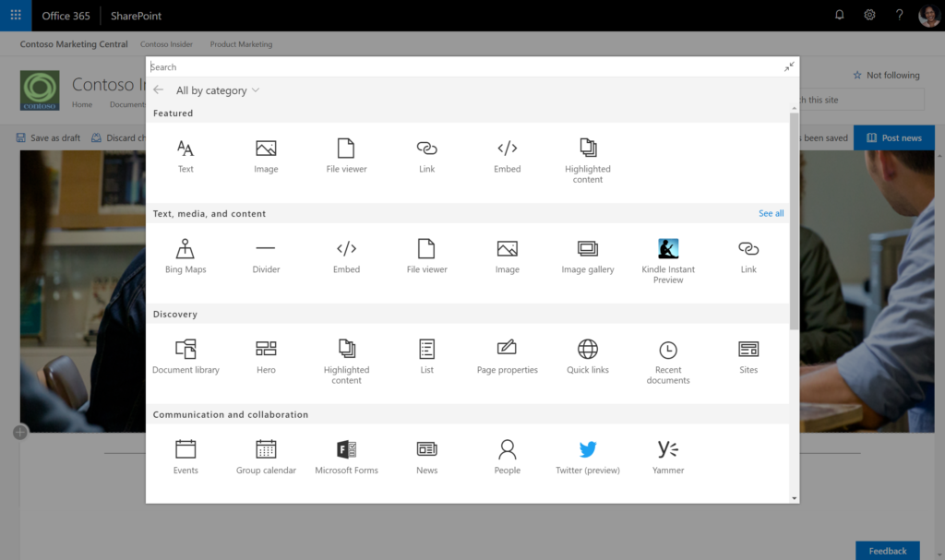Add the List web part

point(426,357)
